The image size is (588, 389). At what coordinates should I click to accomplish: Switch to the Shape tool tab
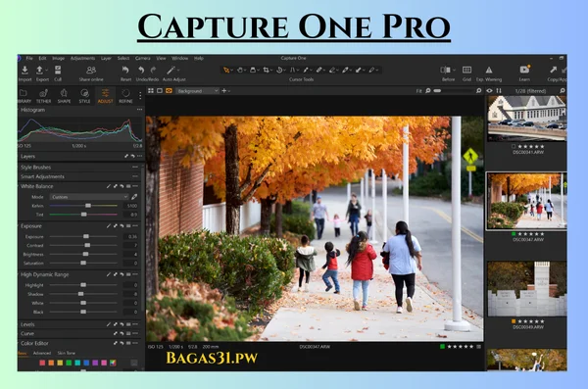(64, 96)
